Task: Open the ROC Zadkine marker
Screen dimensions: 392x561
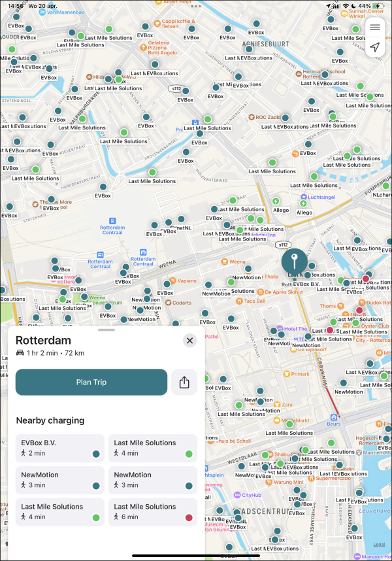Action: [252, 117]
